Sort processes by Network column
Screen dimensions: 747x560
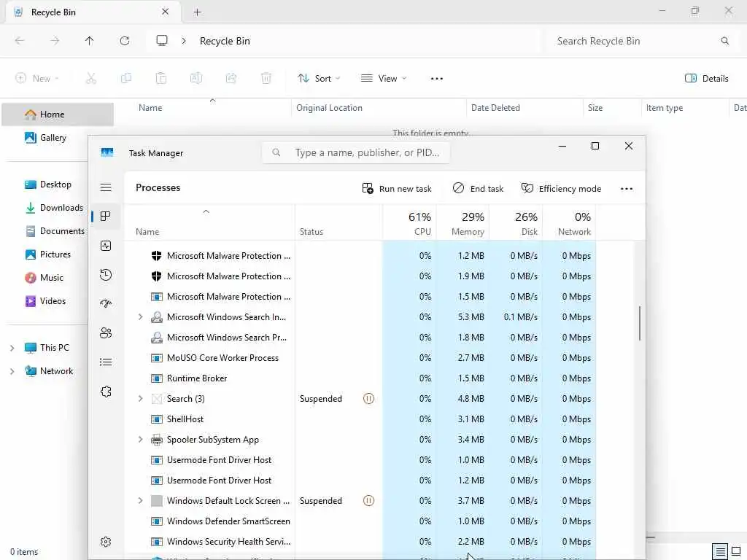(569, 223)
